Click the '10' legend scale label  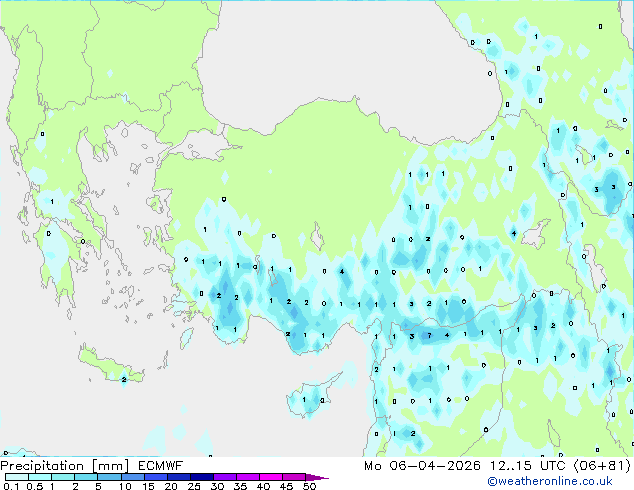pos(125,486)
